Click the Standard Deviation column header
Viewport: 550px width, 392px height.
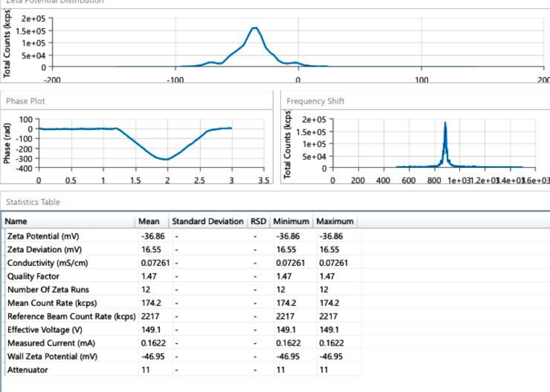coord(208,222)
